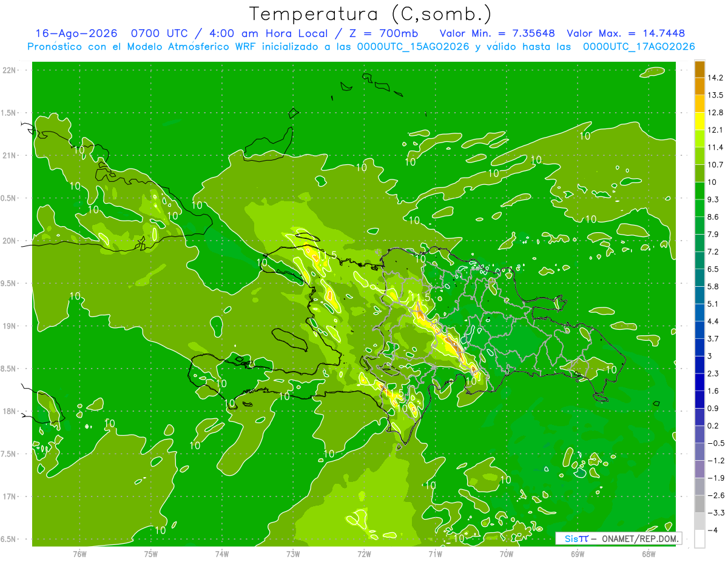728x562 pixels.
Task: Click the "20N" latitude axis label
Action: point(10,241)
